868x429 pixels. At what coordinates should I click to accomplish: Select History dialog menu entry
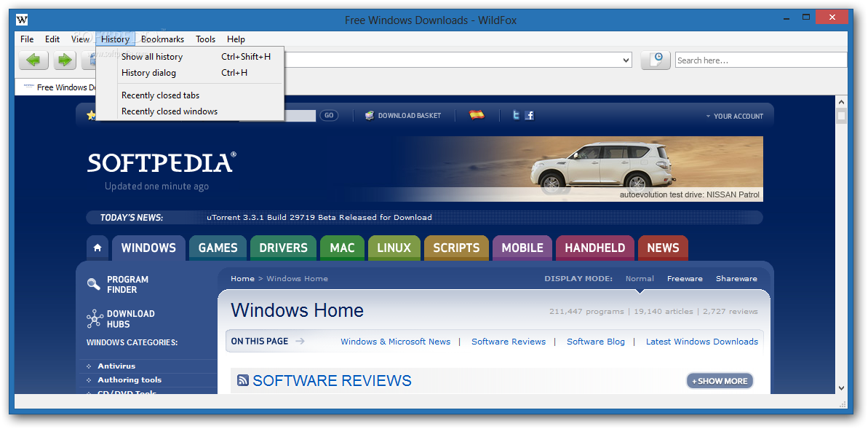[190, 73]
